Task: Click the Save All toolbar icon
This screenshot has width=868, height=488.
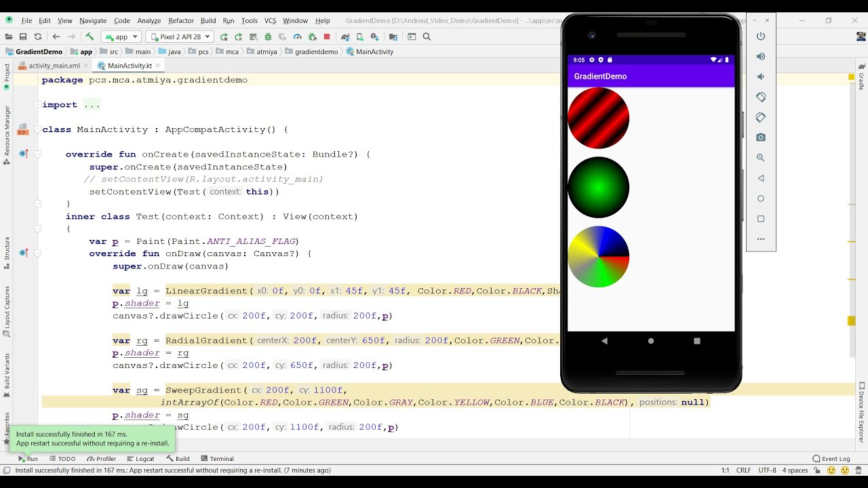Action: pyautogui.click(x=23, y=37)
